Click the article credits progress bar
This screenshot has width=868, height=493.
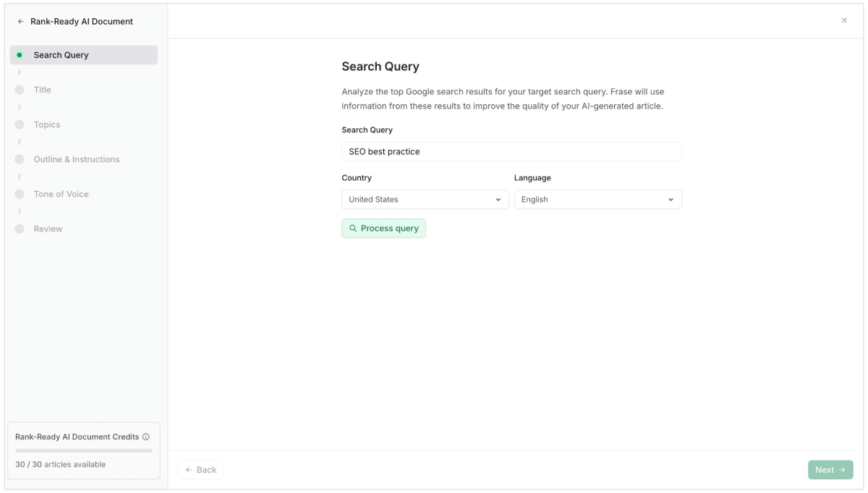tap(84, 450)
